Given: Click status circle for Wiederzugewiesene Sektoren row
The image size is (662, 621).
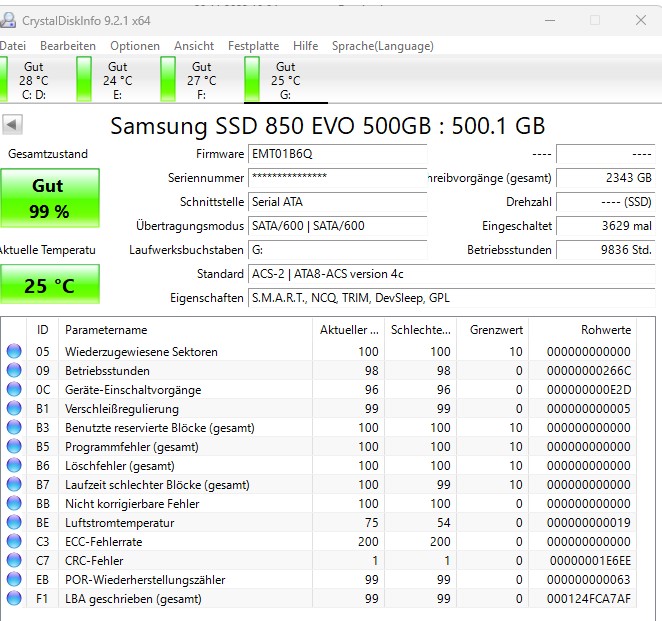Looking at the screenshot, I should coord(14,351).
